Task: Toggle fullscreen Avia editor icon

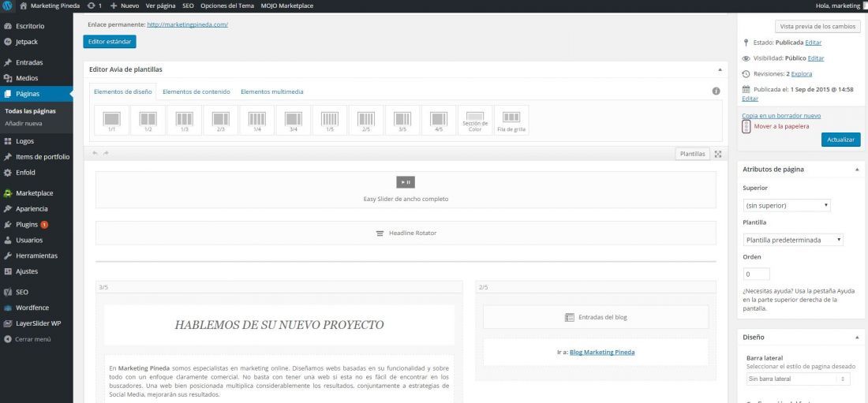Action: pyautogui.click(x=718, y=154)
